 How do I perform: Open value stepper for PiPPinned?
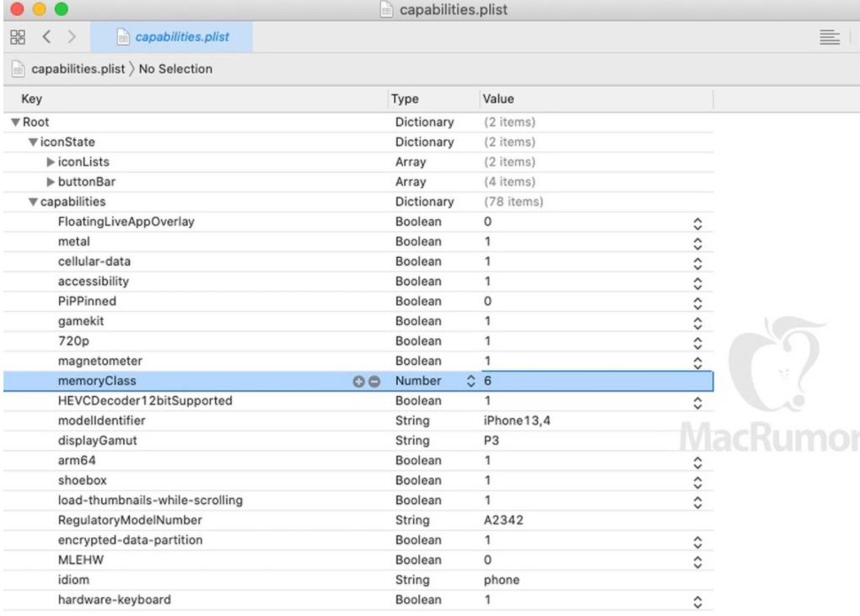697,303
